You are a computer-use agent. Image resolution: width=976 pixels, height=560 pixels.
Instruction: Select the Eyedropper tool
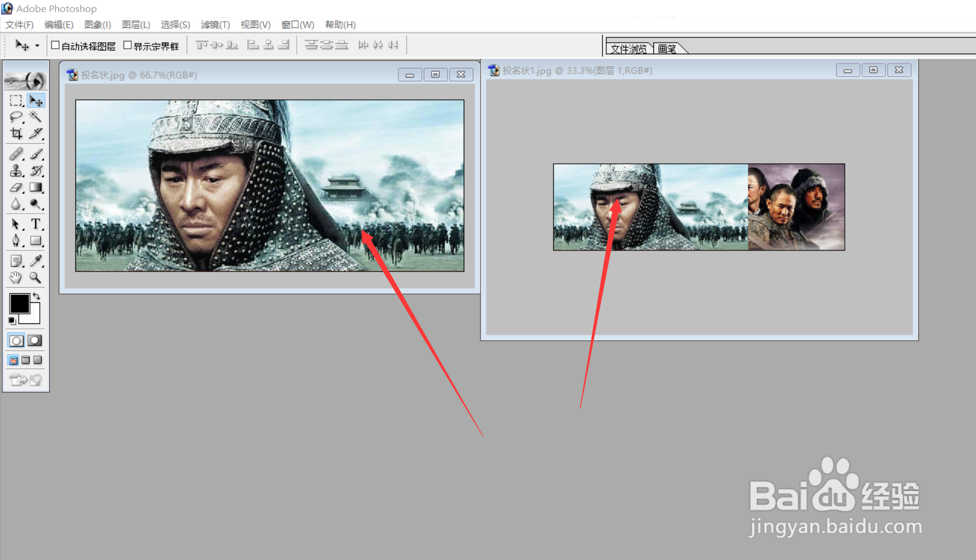36,261
